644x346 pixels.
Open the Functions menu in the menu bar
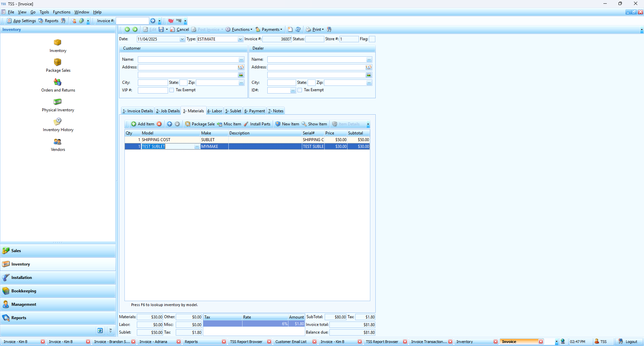(x=62, y=12)
